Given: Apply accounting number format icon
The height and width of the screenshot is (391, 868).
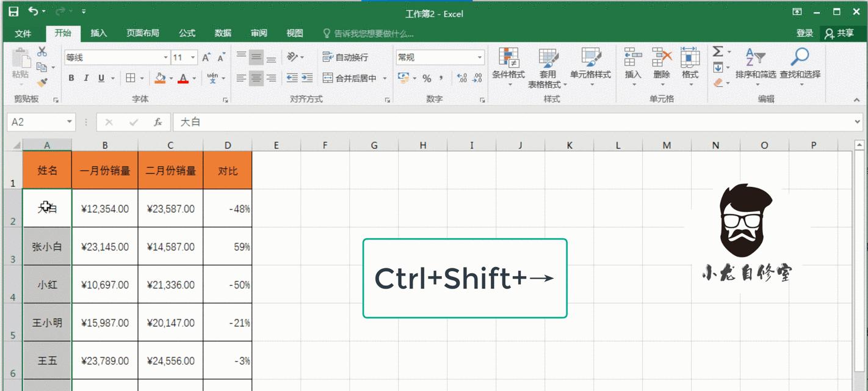Looking at the screenshot, I should click(403, 78).
